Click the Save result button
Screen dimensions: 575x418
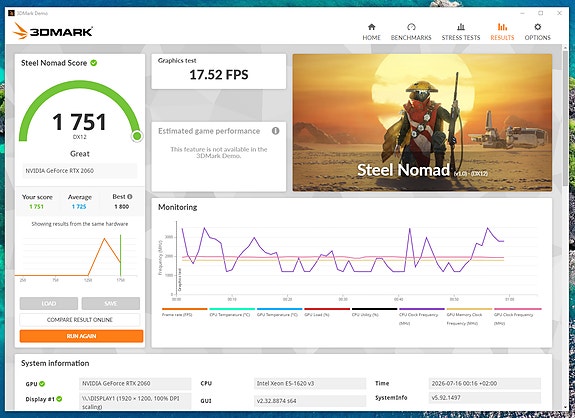(111, 304)
